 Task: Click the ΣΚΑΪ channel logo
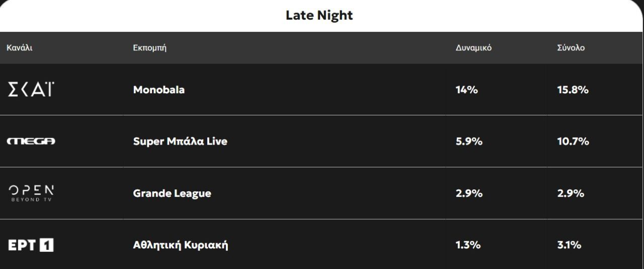(x=30, y=90)
